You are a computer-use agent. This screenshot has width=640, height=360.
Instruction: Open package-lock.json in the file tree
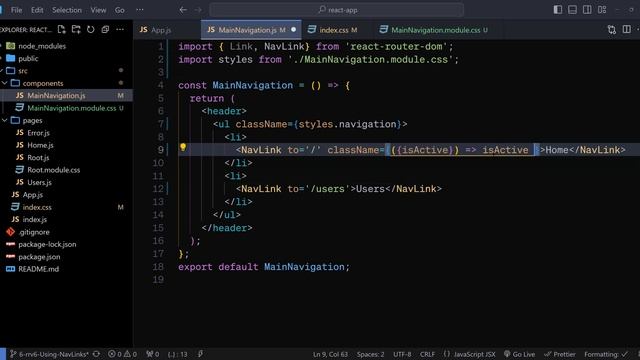47,244
